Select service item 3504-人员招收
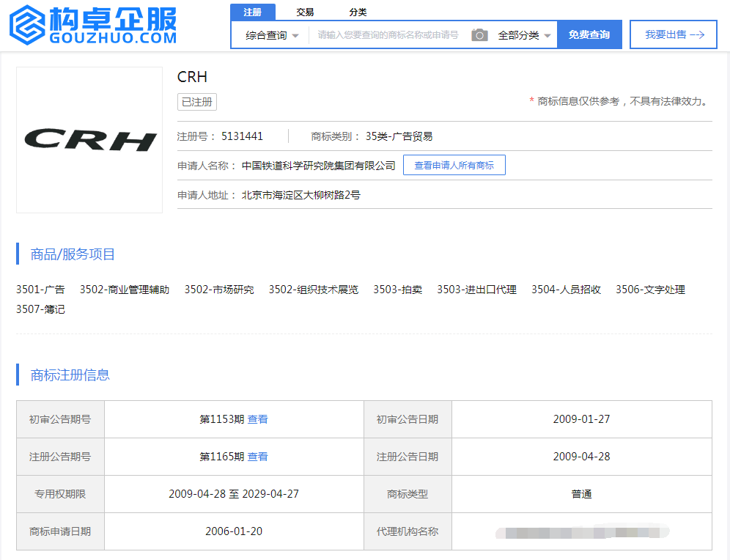This screenshot has width=730, height=560. coord(566,290)
